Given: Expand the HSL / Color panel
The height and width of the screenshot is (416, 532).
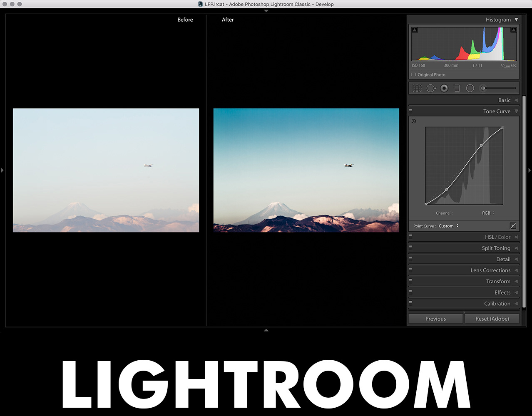Looking at the screenshot, I should 516,237.
